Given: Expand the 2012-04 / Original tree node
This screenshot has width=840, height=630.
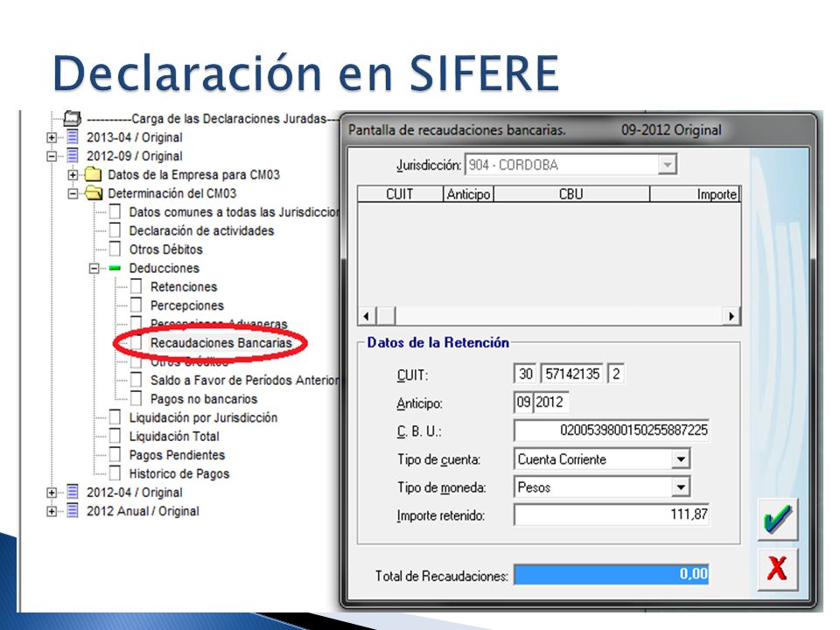Looking at the screenshot, I should point(52,493).
